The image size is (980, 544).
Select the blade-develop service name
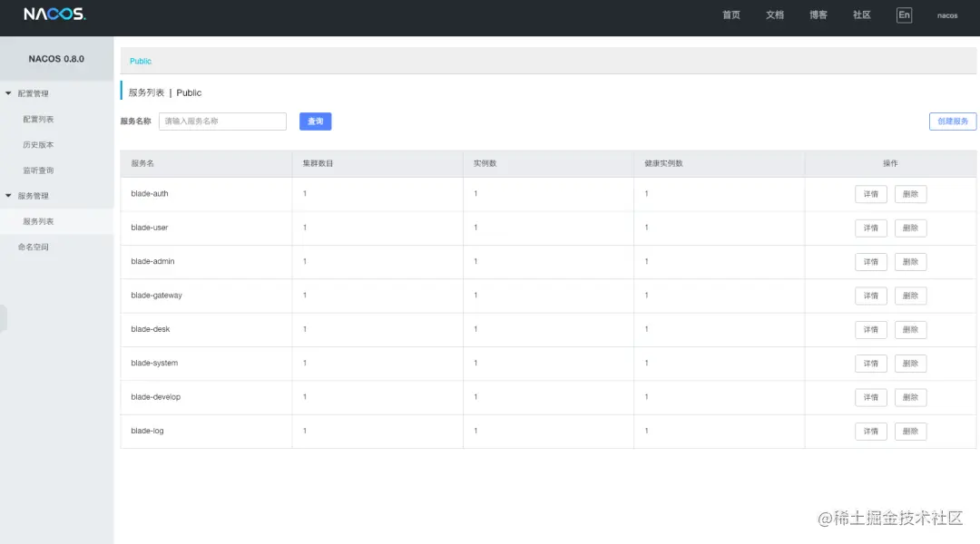coord(156,396)
